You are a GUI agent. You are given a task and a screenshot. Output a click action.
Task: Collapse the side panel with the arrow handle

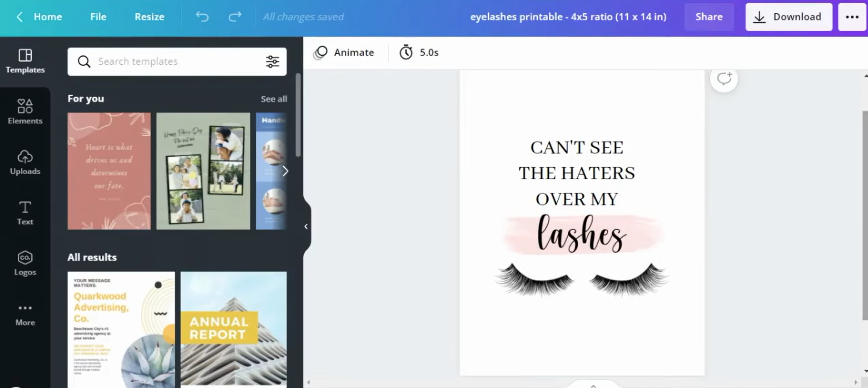click(306, 226)
